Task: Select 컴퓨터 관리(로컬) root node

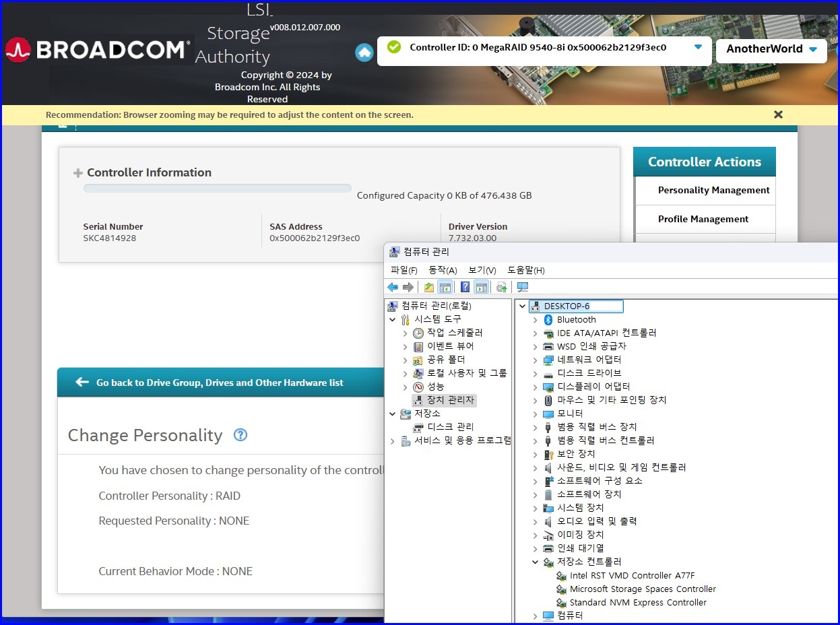Action: point(436,306)
